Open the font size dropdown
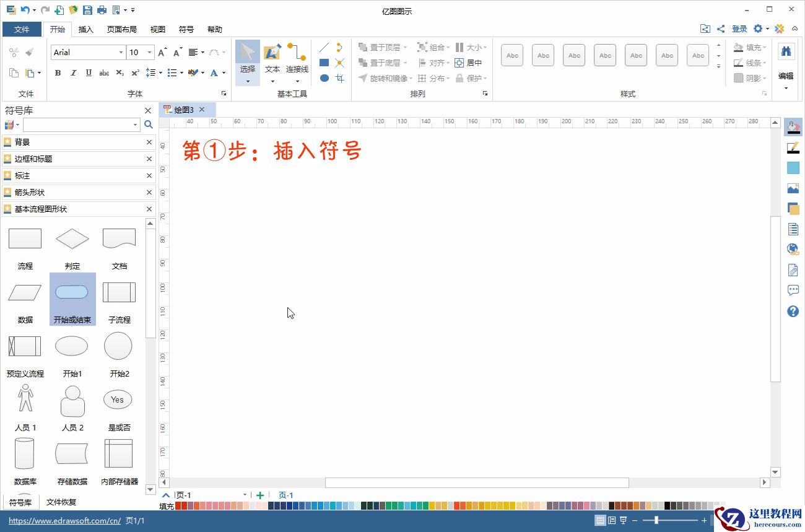The width and height of the screenshot is (805, 532). click(x=149, y=52)
